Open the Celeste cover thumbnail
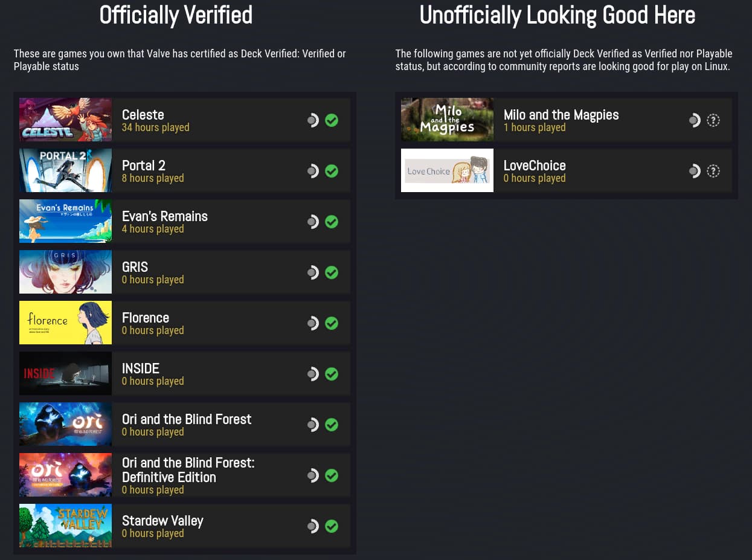The image size is (752, 560). (x=65, y=120)
